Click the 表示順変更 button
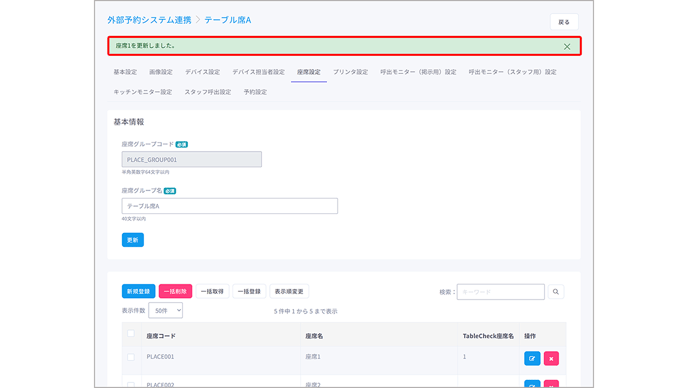 (289, 291)
